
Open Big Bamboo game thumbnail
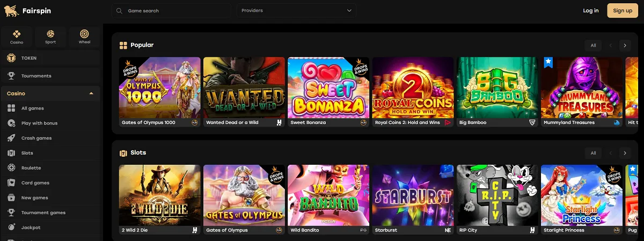497,87
